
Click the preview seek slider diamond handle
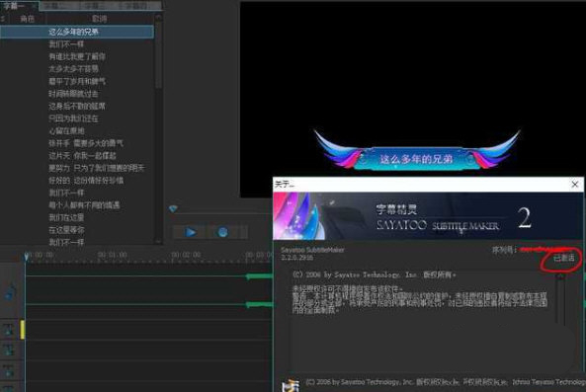click(173, 208)
